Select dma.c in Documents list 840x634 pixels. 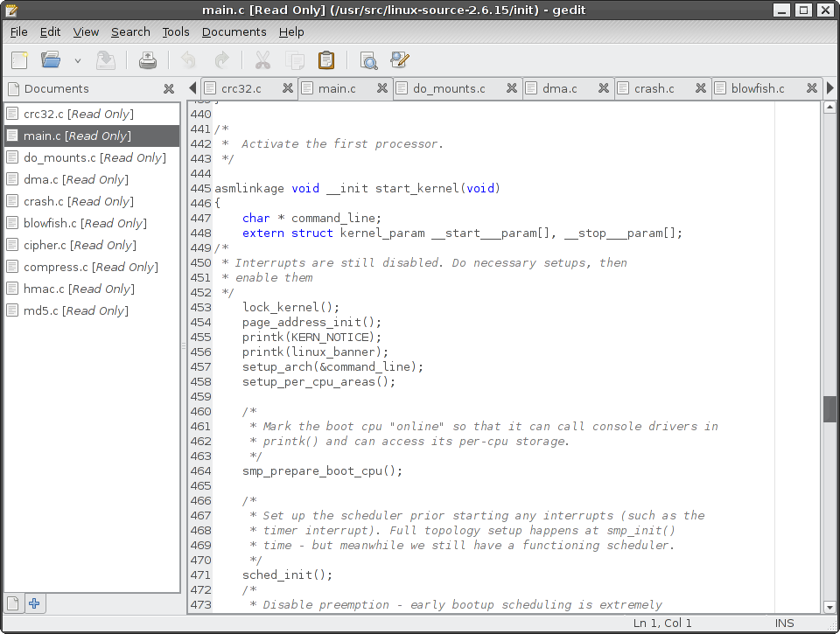point(92,180)
